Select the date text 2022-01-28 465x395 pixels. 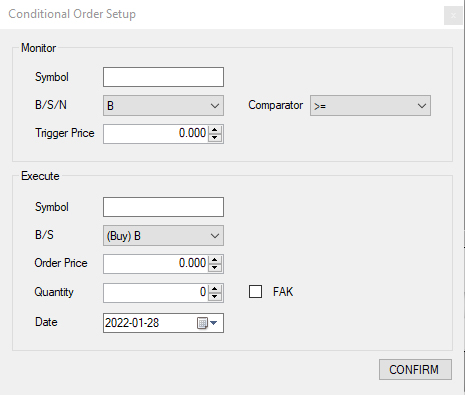coord(132,323)
